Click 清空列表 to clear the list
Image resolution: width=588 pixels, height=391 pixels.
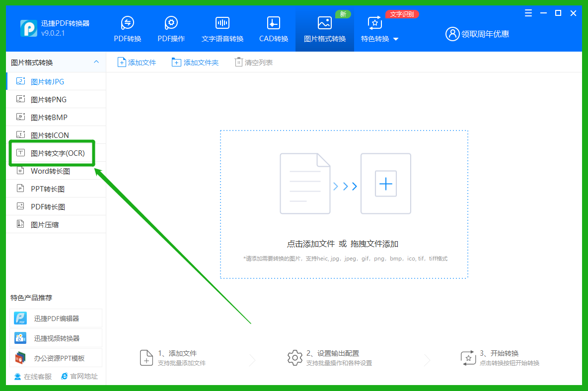253,62
